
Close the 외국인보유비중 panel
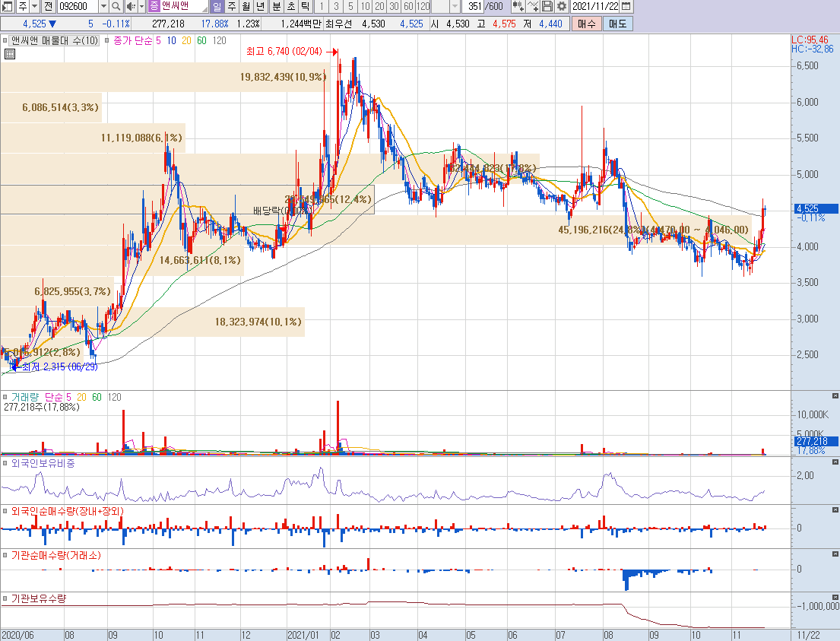[835, 462]
